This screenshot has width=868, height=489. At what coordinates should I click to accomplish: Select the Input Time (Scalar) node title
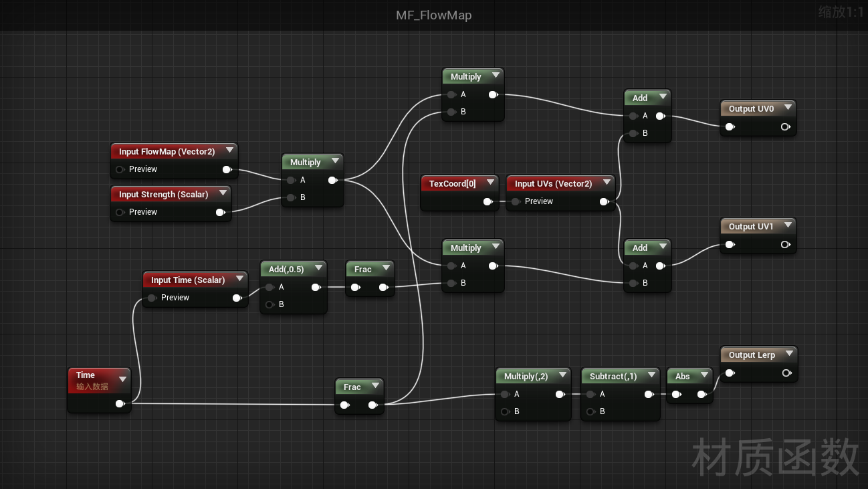188,280
